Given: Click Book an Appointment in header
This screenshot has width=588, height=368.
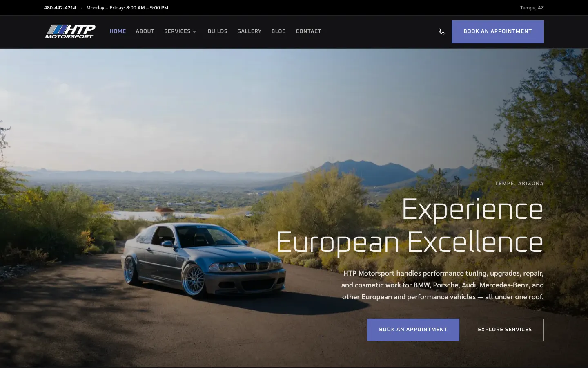Looking at the screenshot, I should tap(497, 32).
